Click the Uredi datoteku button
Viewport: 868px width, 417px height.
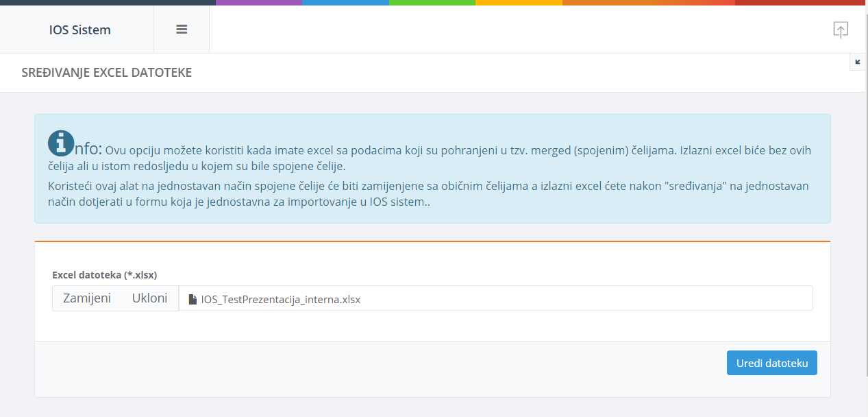click(771, 363)
